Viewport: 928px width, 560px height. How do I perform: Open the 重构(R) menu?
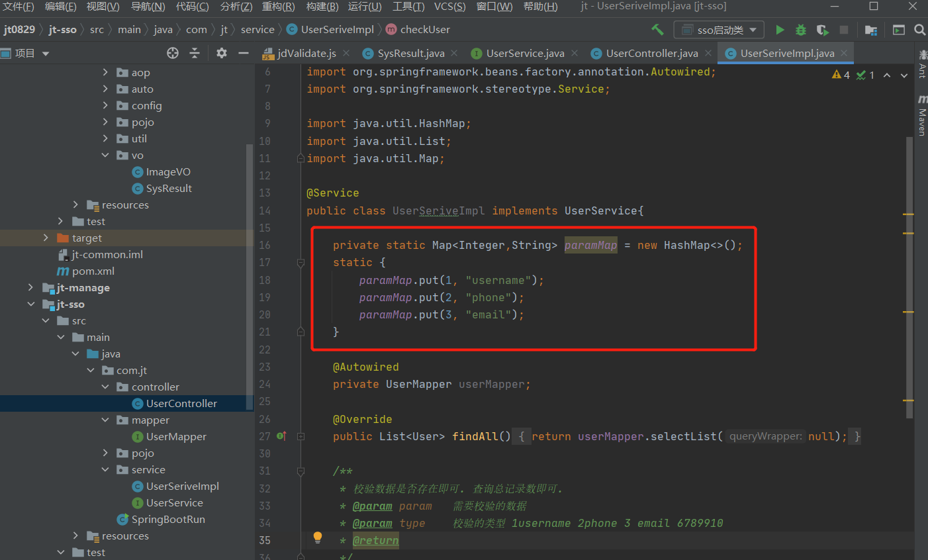tap(278, 7)
